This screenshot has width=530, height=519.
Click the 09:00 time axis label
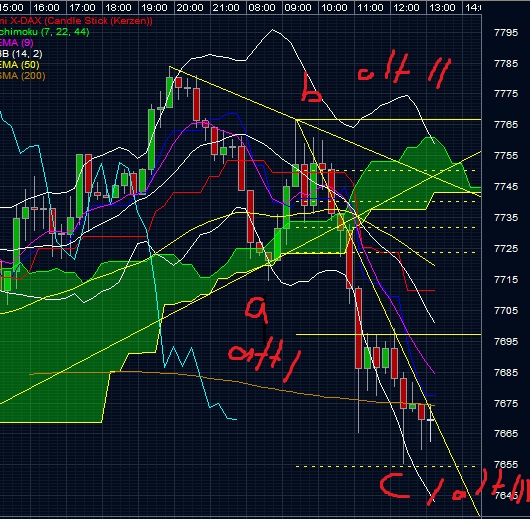coord(298,7)
